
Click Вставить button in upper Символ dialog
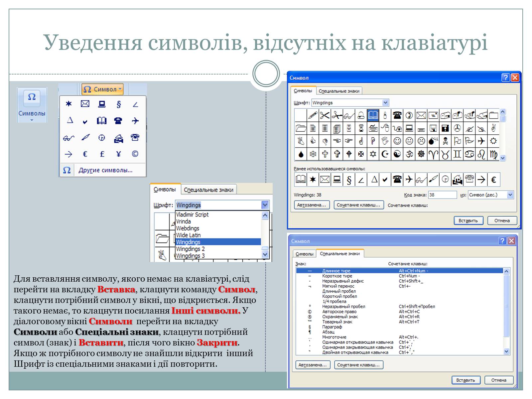(468, 220)
